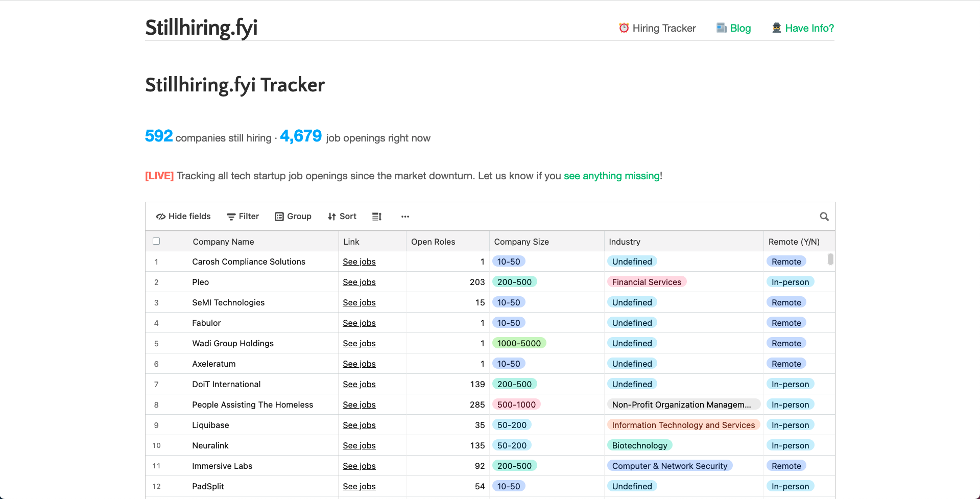Click the 'People Assisting The Homeless' cell
980x499 pixels.
tap(252, 405)
